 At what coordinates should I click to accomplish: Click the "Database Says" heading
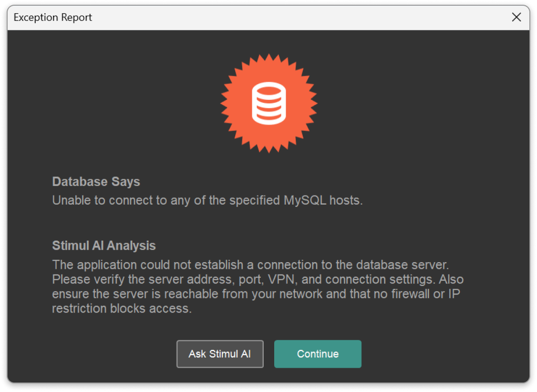coord(96,181)
